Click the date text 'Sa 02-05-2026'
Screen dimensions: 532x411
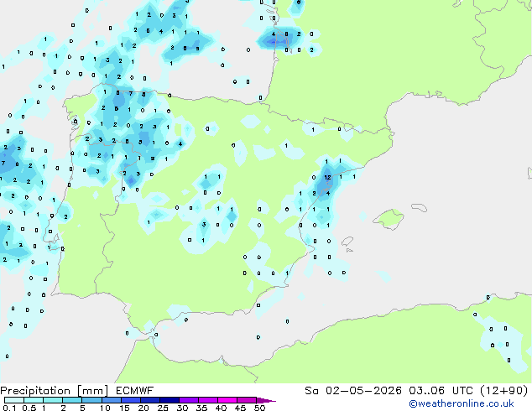point(353,391)
